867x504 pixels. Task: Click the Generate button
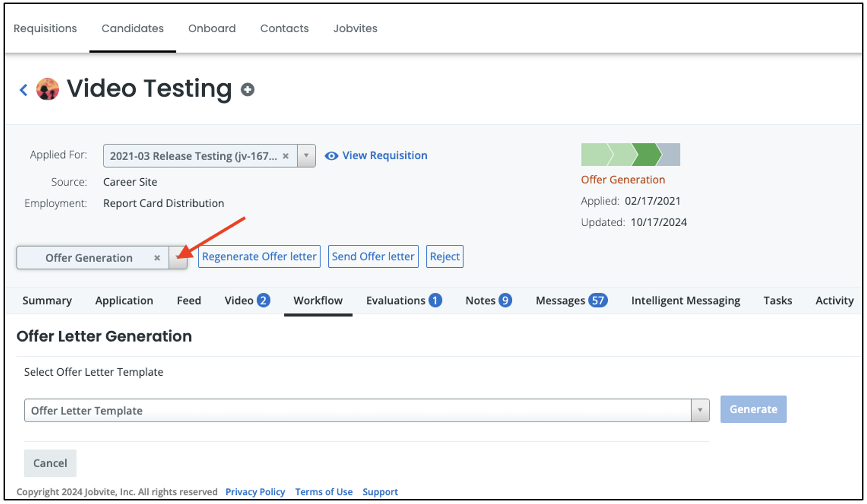[x=753, y=410]
